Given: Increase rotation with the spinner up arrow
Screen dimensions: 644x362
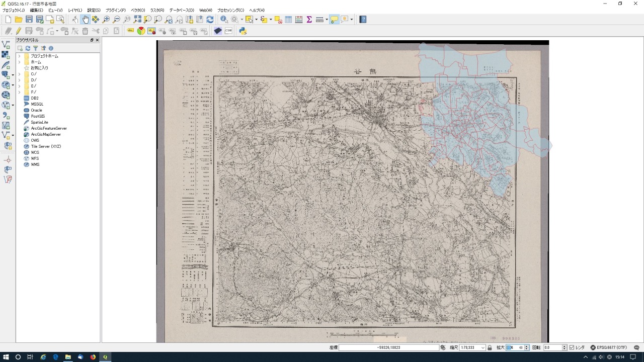Looking at the screenshot, I should pyautogui.click(x=565, y=346).
